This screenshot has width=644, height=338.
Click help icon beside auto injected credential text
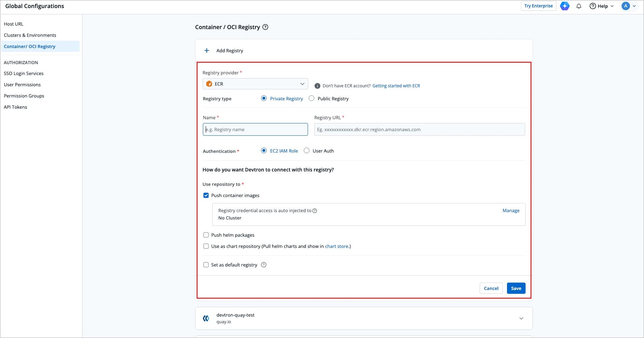(315, 211)
